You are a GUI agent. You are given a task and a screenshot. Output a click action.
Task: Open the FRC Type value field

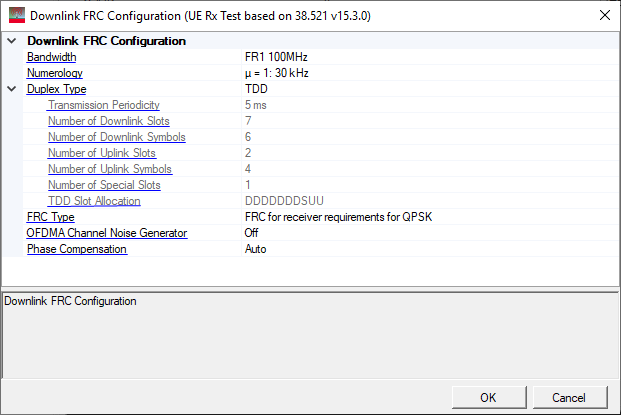[430, 217]
